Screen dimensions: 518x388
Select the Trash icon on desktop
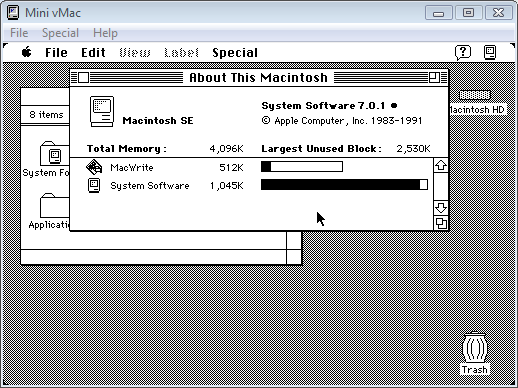475,347
